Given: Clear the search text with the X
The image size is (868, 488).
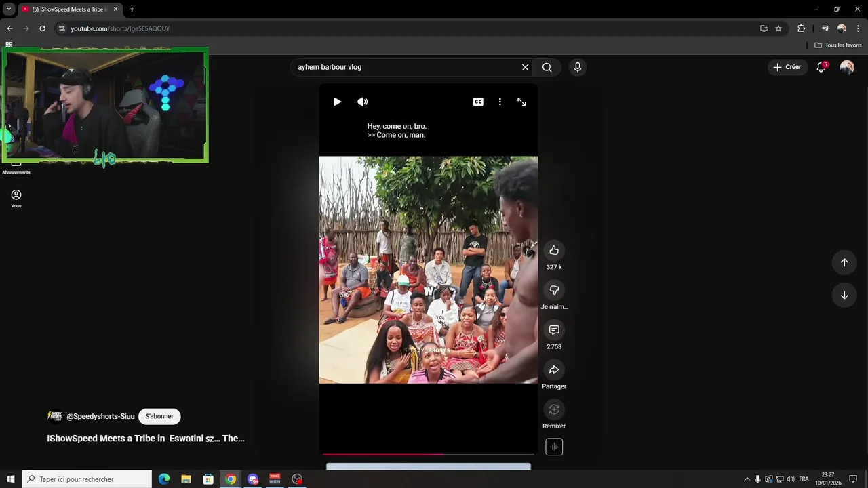Looking at the screenshot, I should point(525,67).
